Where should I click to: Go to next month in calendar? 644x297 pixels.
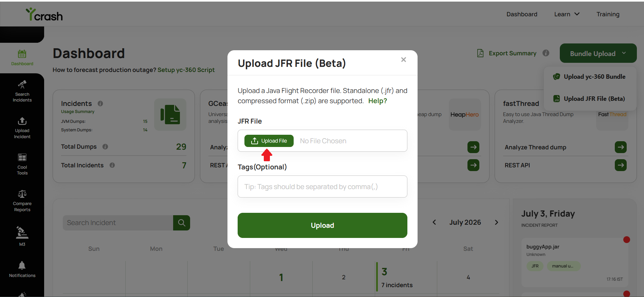coord(496,222)
